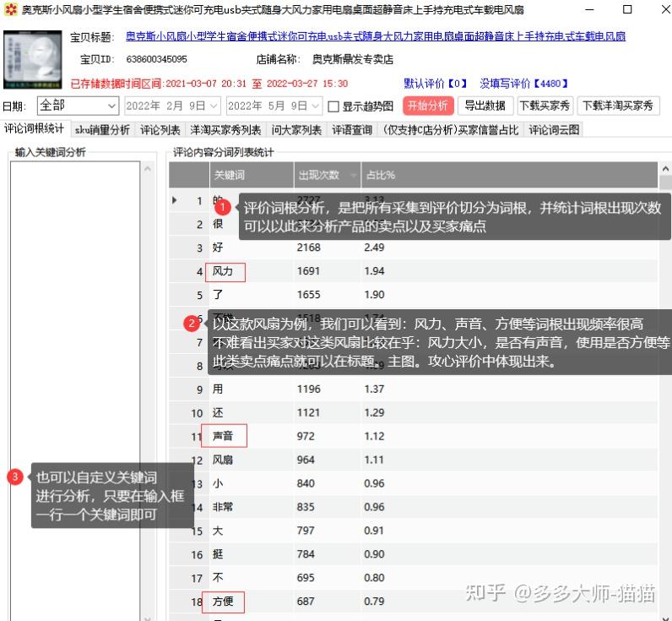Viewport: 672px width, 621px height.
Task: Click the red number 2 annotation badge
Action: 193,324
